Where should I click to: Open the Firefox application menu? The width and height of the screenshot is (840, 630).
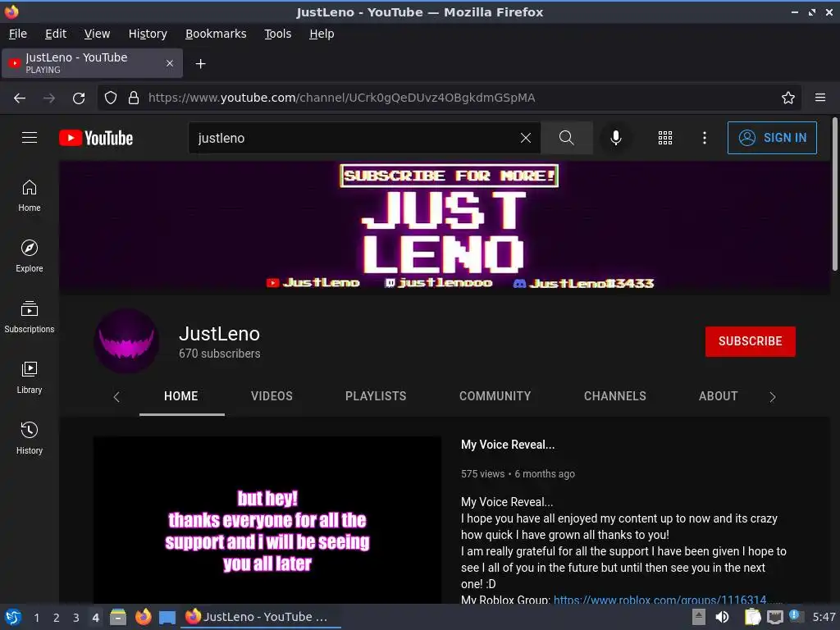coord(820,98)
